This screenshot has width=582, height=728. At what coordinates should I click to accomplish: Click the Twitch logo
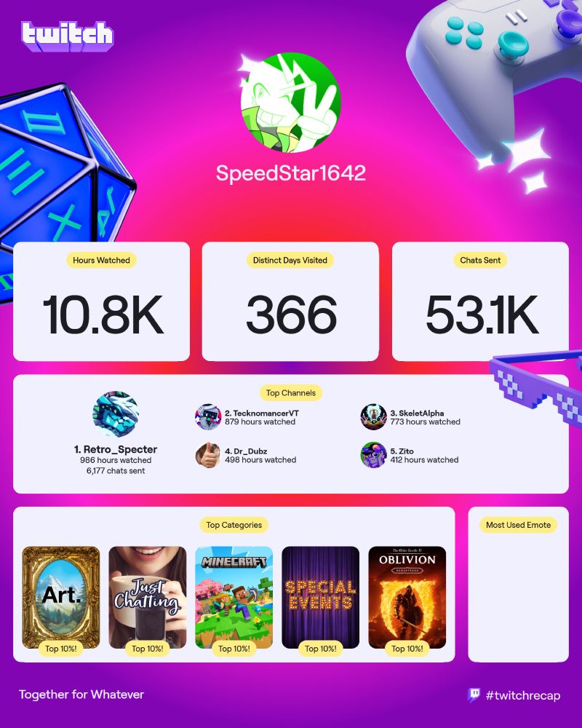pos(68,36)
